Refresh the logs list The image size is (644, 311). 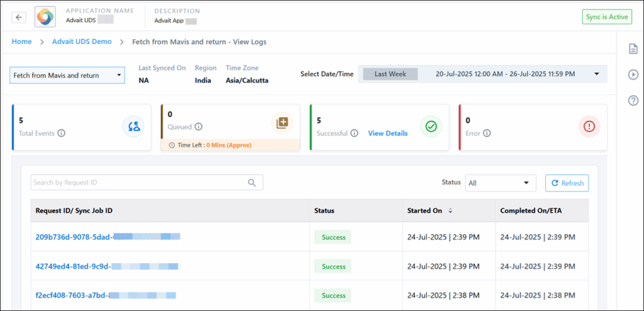coord(567,183)
